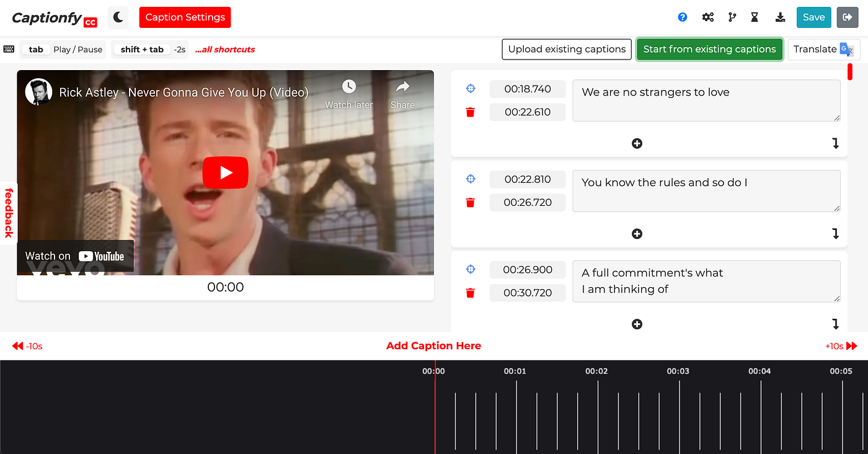Edit end time 00:22.610
Screen dimensions: 868x454
pyautogui.click(x=528, y=112)
